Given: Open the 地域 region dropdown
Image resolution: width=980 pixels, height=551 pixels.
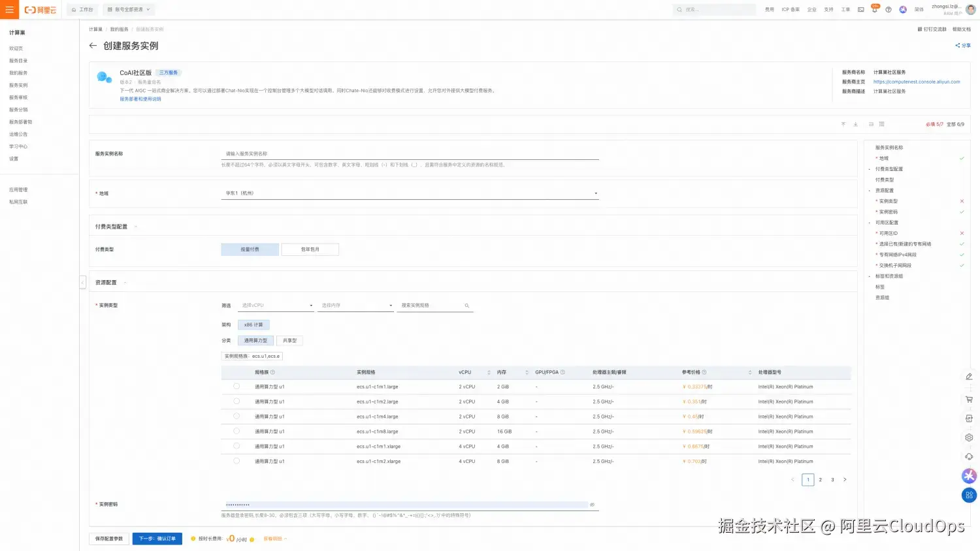Looking at the screenshot, I should coord(410,193).
